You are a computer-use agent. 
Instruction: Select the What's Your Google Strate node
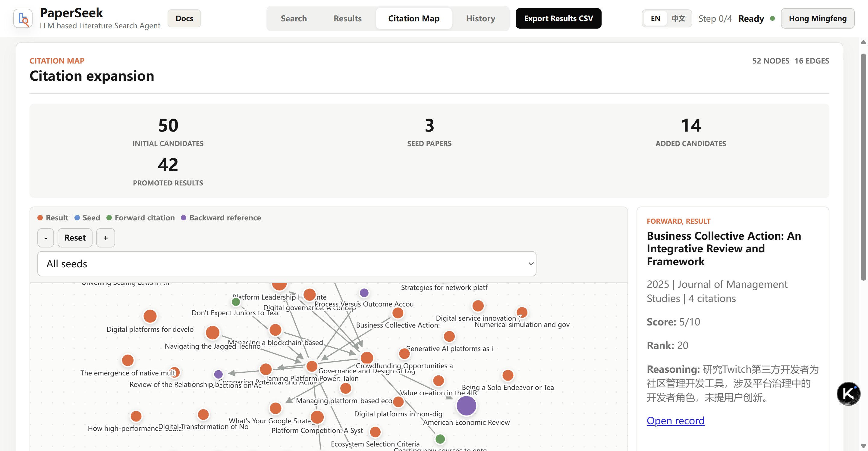(275, 408)
